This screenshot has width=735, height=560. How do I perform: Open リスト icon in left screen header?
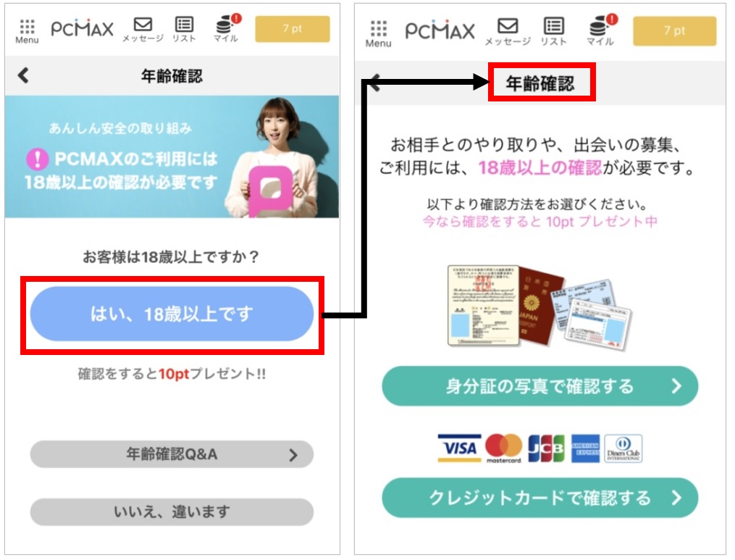(x=184, y=30)
